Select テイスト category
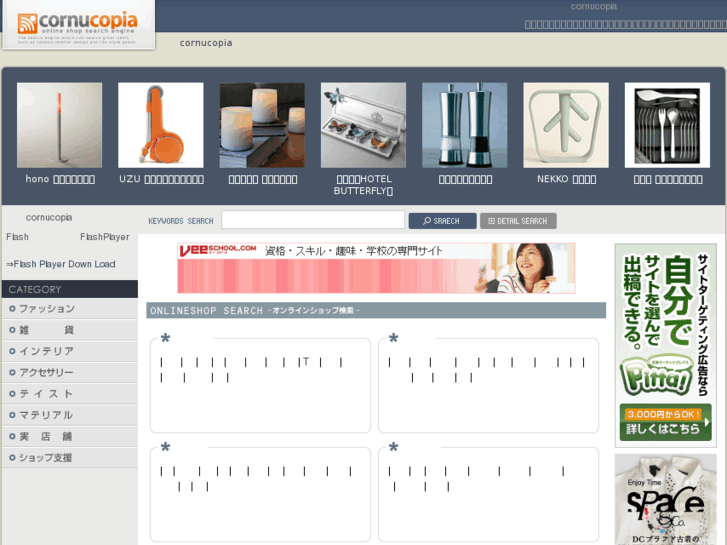Viewport: 727px width, 545px height. click(x=70, y=394)
